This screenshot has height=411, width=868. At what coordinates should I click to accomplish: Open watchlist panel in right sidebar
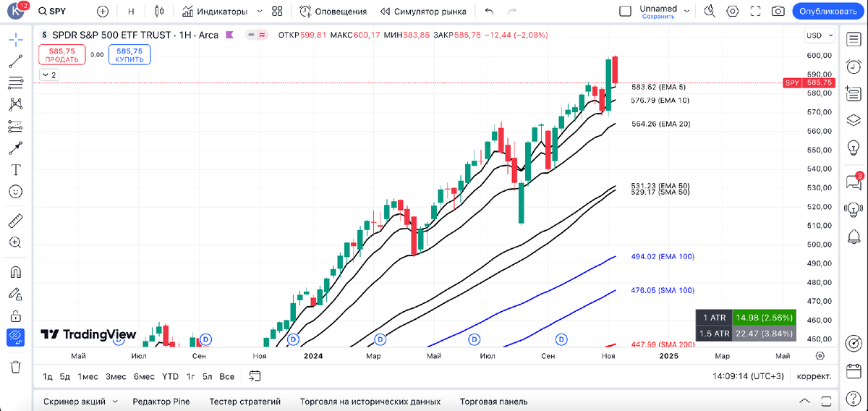(854, 38)
